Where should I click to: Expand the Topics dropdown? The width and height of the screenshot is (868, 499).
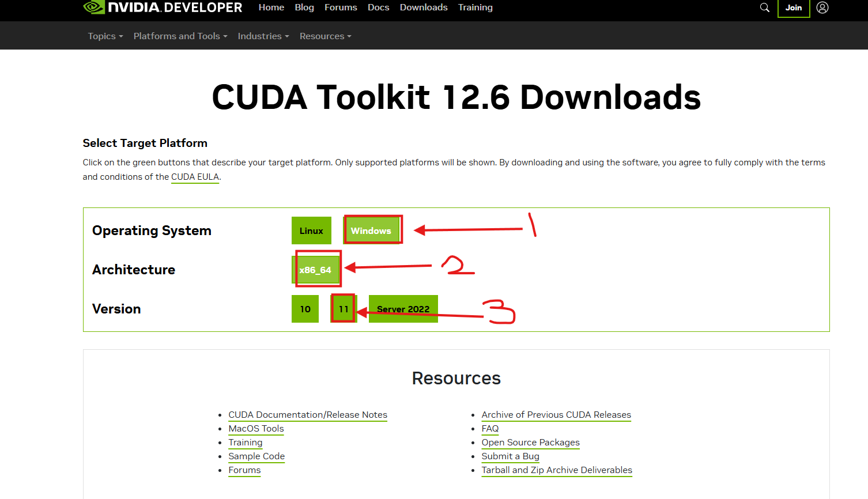click(105, 36)
